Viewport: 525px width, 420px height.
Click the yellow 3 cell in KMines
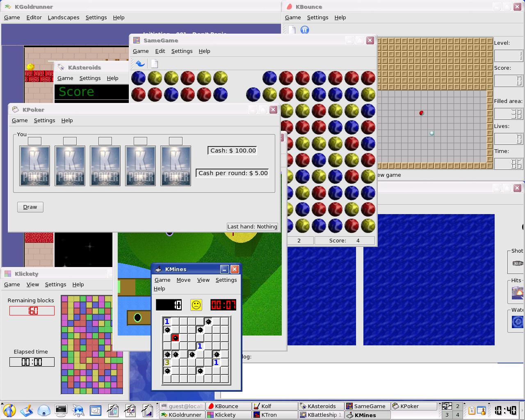tap(167, 363)
